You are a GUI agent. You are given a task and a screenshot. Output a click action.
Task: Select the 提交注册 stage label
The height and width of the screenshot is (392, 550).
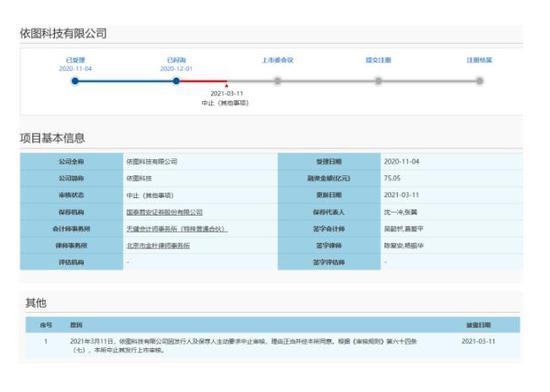tap(378, 60)
